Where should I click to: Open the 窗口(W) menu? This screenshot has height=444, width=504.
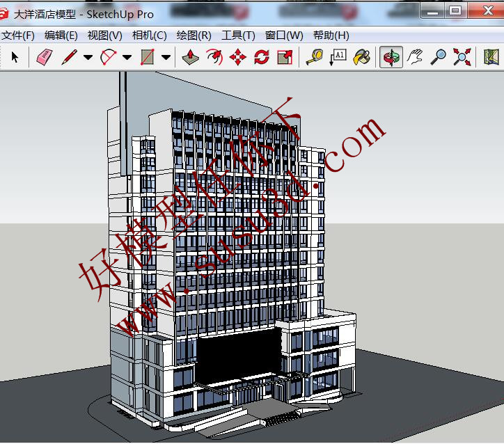point(284,35)
